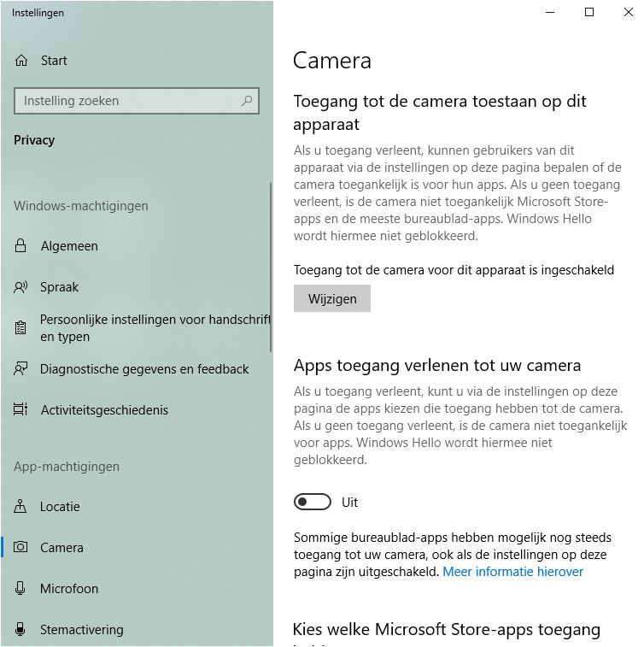
Task: Open the Stemactivering icon
Action: [x=20, y=629]
